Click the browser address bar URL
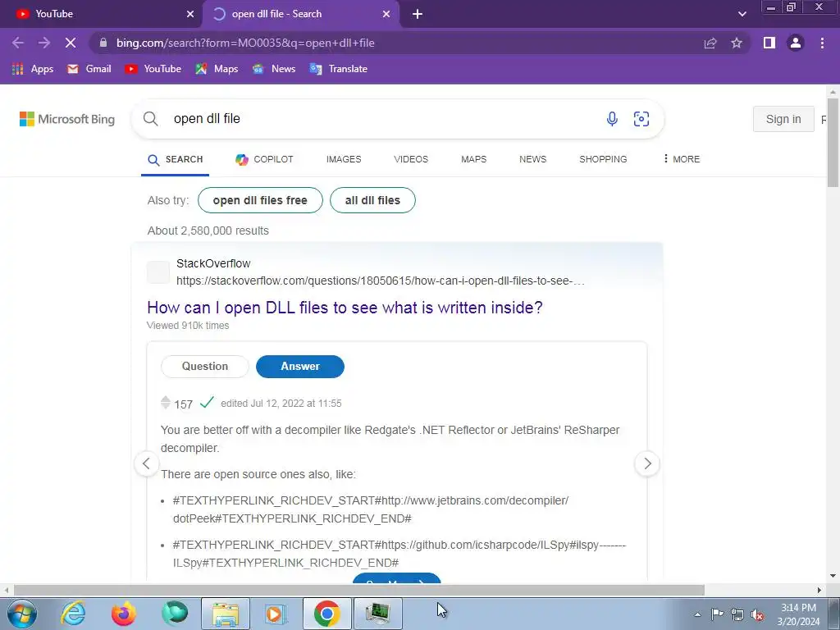This screenshot has width=840, height=630. point(245,43)
